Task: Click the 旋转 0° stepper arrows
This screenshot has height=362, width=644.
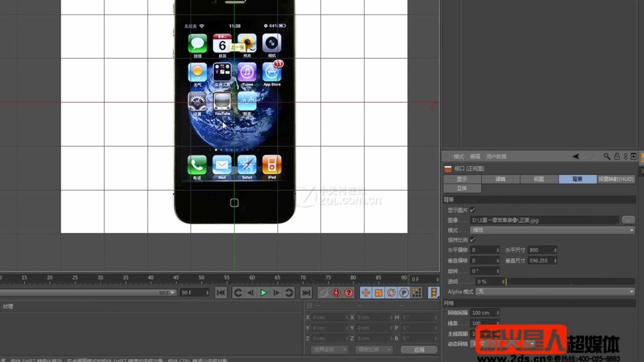Action: [x=497, y=271]
